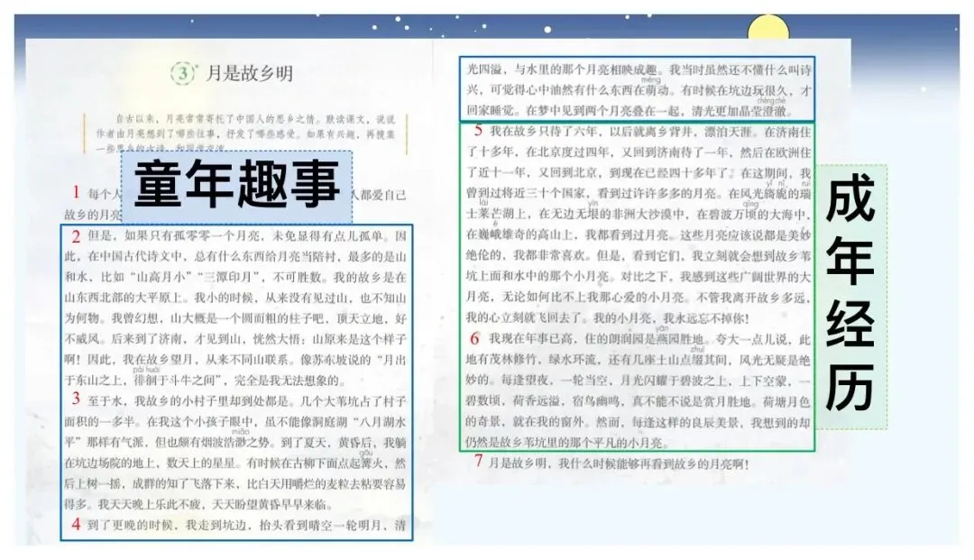
Task: Click the line beginning 到了更晚的时候
Action: click(x=246, y=525)
